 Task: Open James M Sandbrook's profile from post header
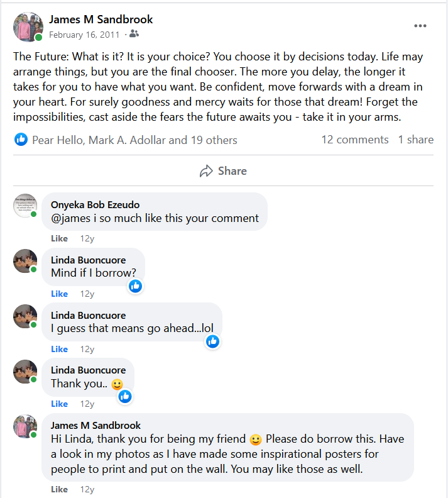(x=101, y=19)
